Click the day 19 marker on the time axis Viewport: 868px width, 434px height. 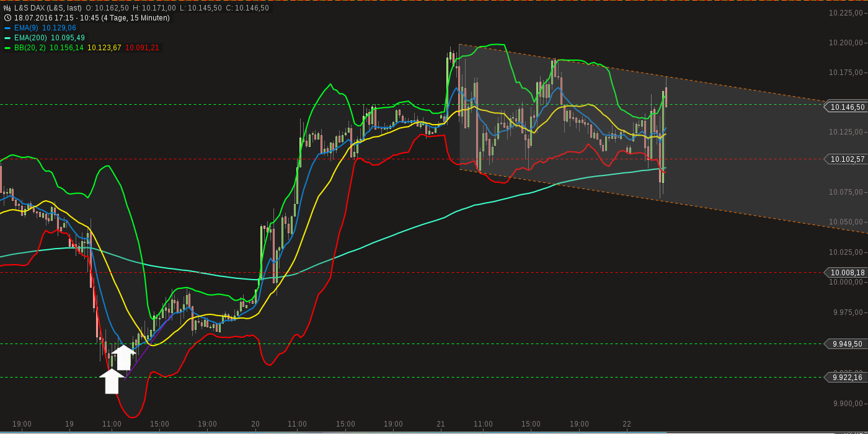pos(69,425)
